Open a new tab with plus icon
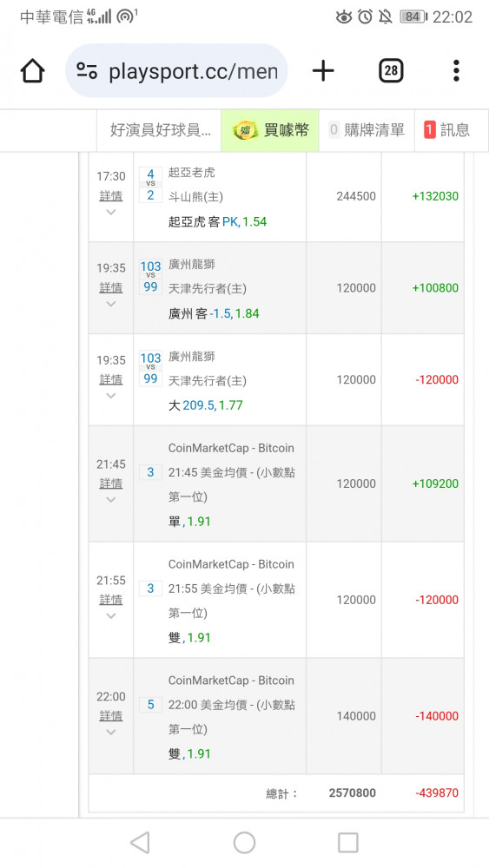Image resolution: width=489 pixels, height=868 pixels. pyautogui.click(x=323, y=71)
